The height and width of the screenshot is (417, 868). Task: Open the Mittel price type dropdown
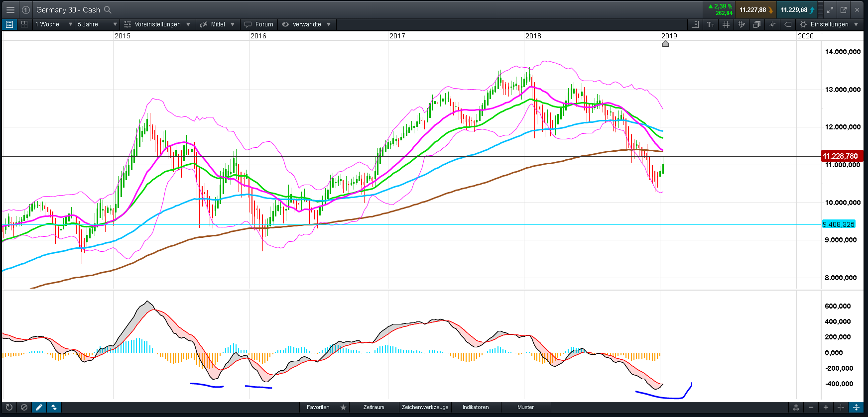(217, 24)
